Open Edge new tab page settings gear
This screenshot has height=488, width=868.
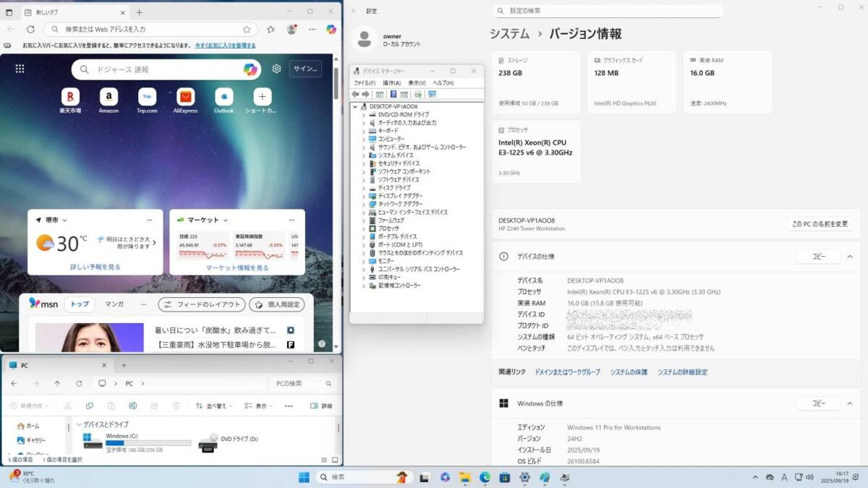pos(276,69)
